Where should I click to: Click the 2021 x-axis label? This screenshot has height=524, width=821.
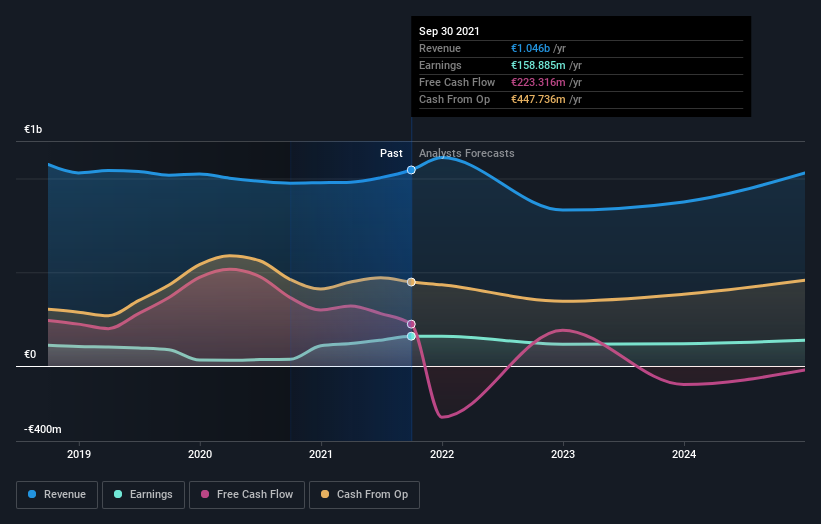coord(321,454)
